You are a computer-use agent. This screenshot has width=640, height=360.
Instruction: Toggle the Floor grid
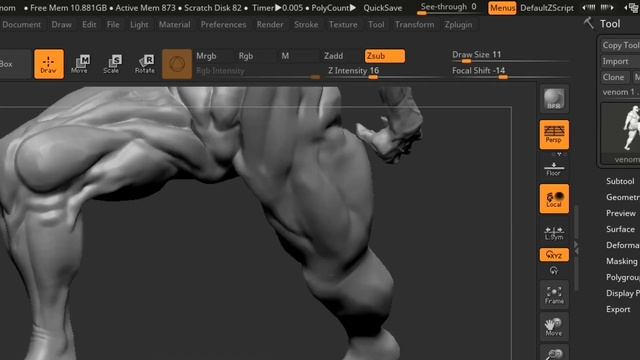coord(554,169)
